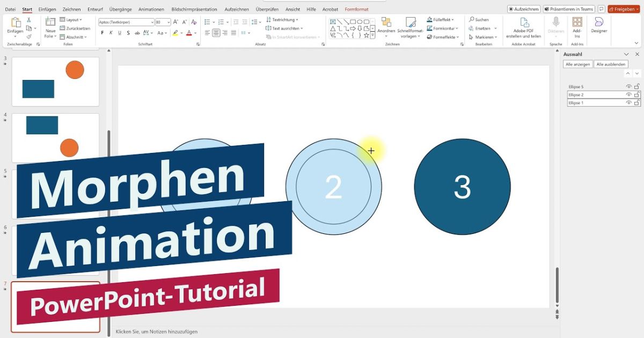Open the Anordnen tool in Zeichnen
The image size is (644, 338).
click(387, 28)
